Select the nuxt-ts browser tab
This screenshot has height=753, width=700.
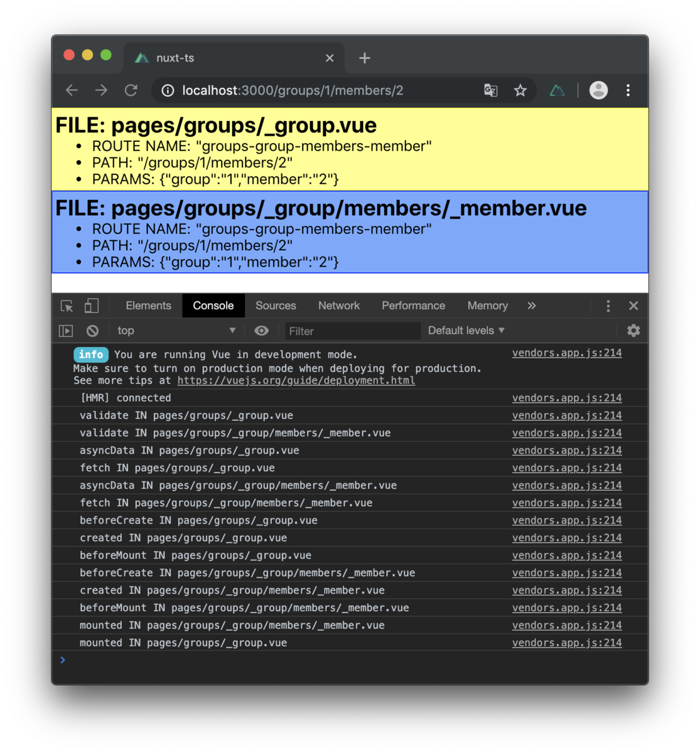coord(234,58)
